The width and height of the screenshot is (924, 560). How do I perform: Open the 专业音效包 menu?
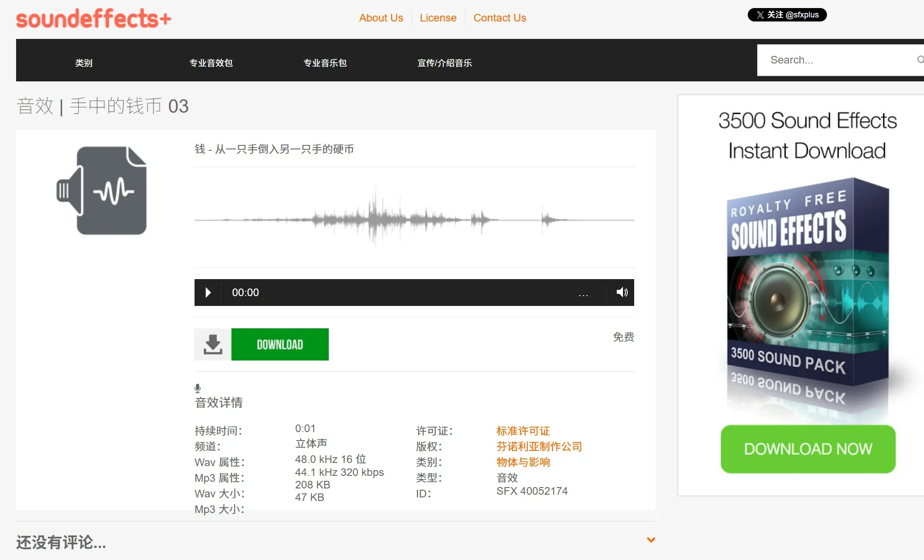click(x=211, y=63)
